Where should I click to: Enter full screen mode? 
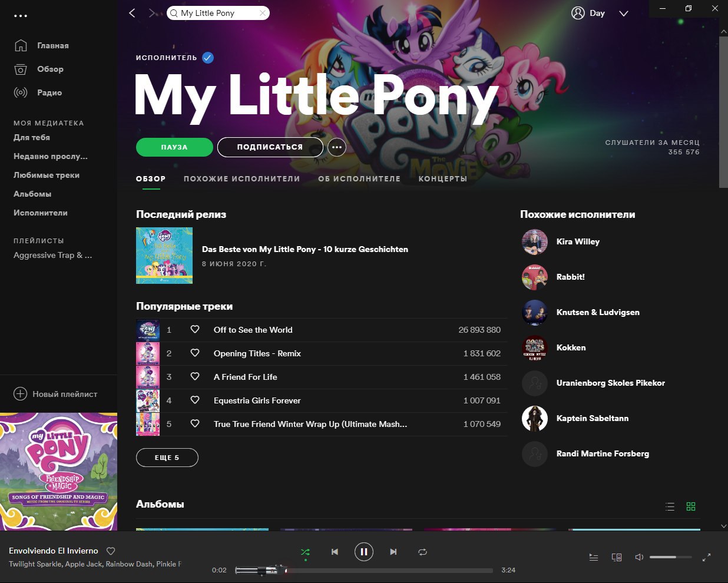tap(707, 557)
